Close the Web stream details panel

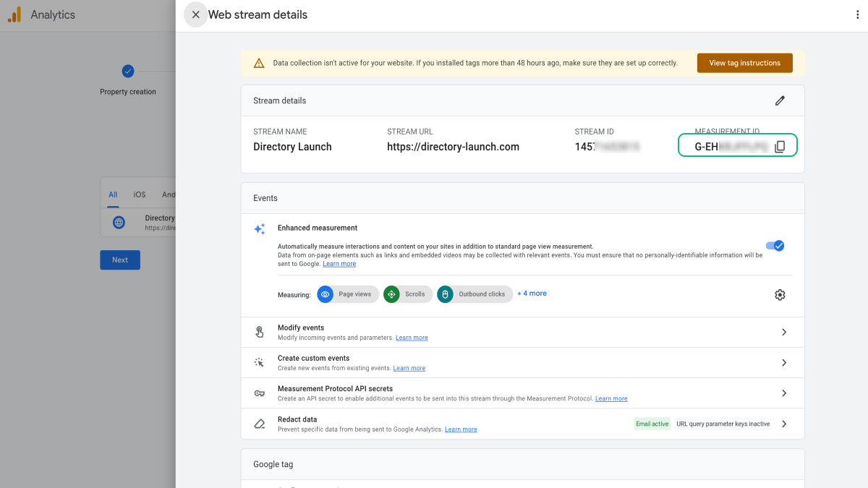(196, 14)
